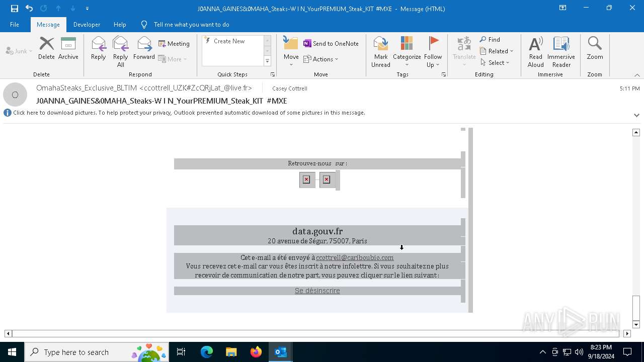Mark the message as Unread

(x=381, y=52)
